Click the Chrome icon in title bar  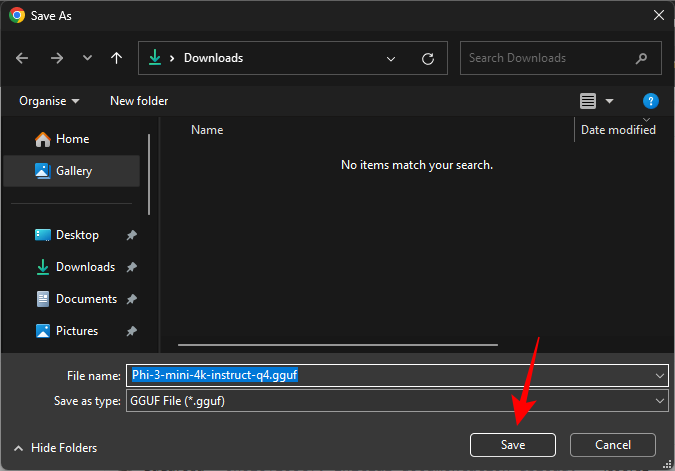click(17, 15)
